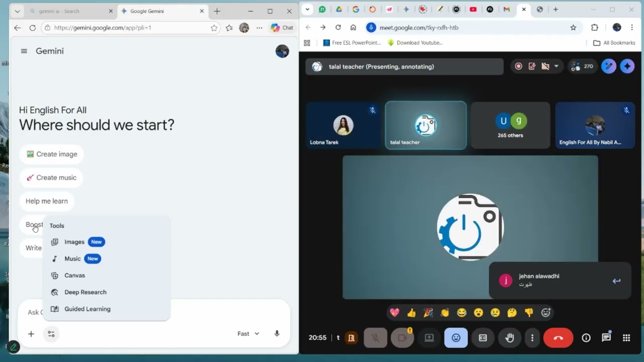
Task: Send the thumbs up reaction
Action: tap(412, 313)
